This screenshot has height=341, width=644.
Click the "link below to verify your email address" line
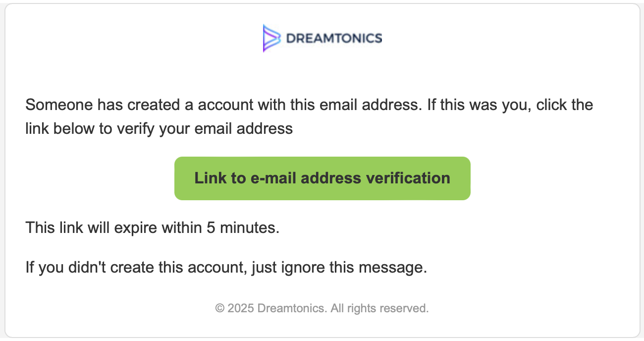tap(159, 129)
